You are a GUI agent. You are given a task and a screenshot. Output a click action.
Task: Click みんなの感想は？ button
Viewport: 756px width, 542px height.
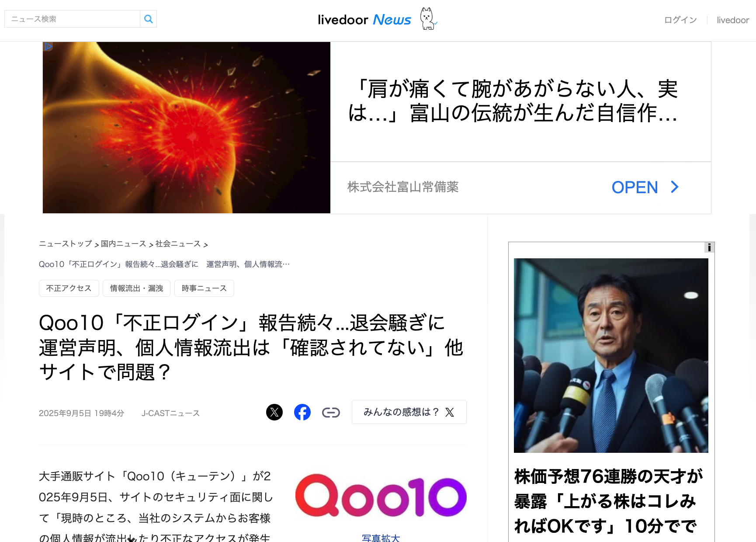click(409, 412)
